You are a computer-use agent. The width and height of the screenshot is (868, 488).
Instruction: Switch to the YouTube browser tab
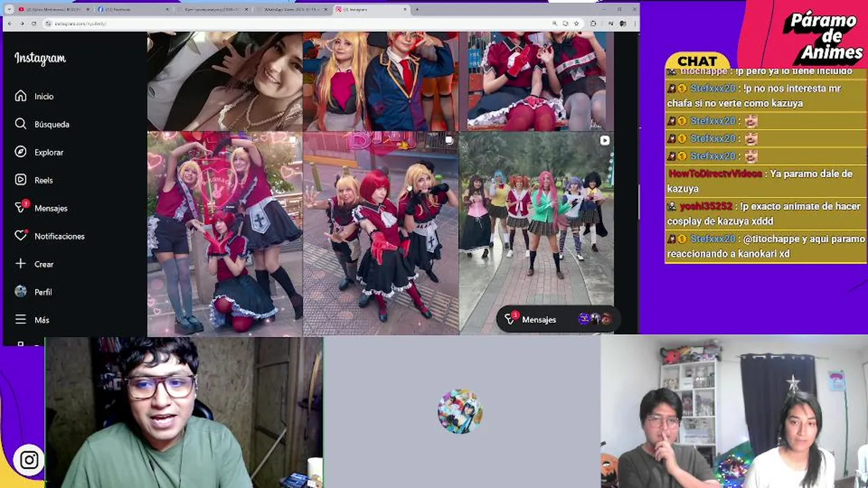pos(54,9)
